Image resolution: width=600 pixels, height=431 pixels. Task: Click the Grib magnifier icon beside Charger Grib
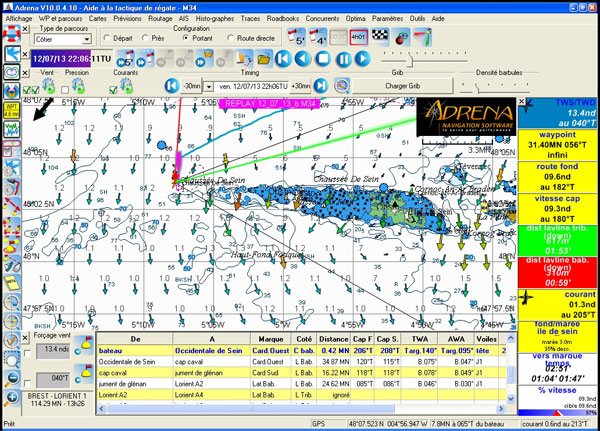[342, 86]
